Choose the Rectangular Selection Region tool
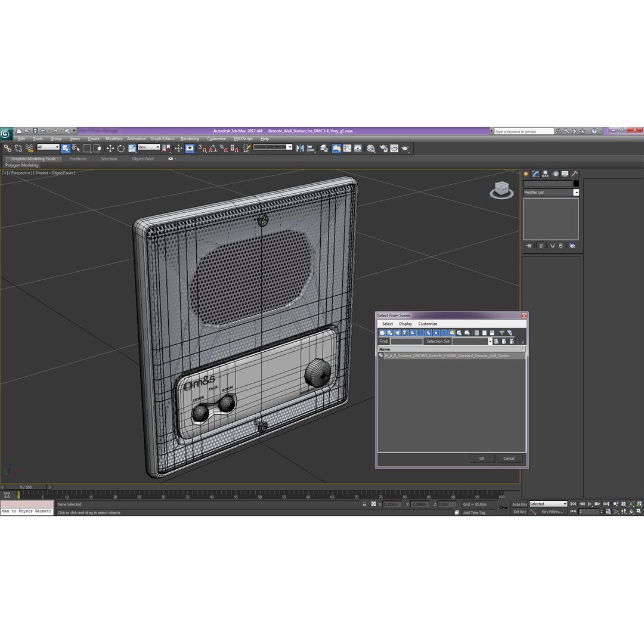 point(86,148)
